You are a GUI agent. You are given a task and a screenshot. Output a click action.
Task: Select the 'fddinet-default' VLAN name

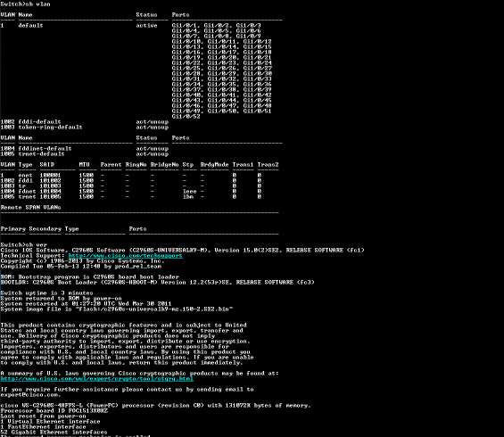[45, 148]
